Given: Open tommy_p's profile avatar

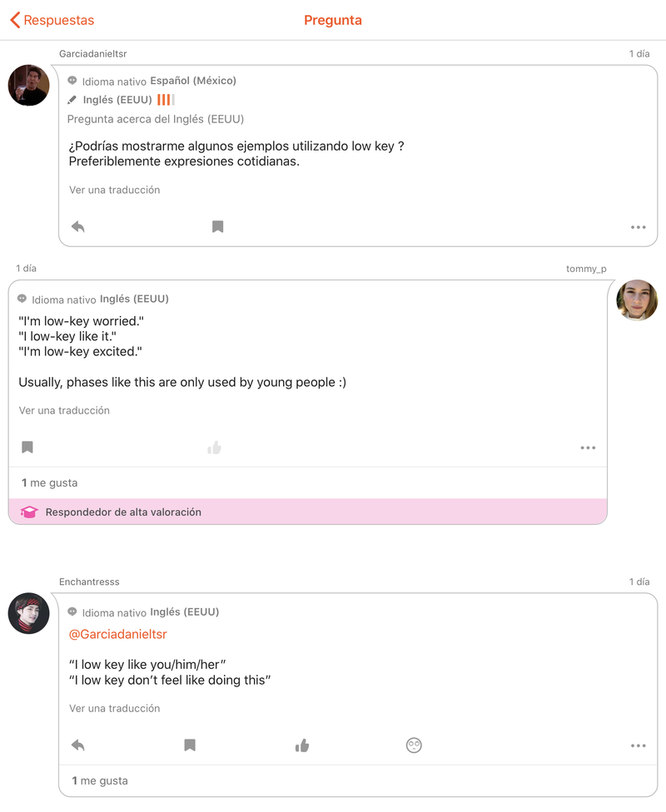Looking at the screenshot, I should [x=637, y=300].
